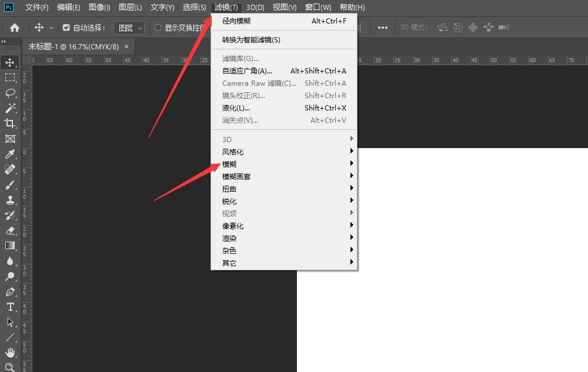588x372 pixels.
Task: Select the Move tool
Action: click(x=9, y=62)
